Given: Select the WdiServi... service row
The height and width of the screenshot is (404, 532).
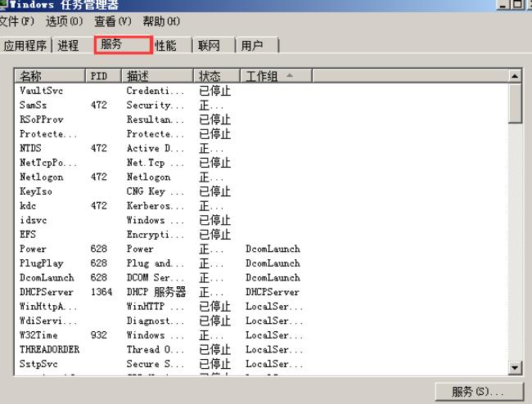Looking at the screenshot, I should (261, 321).
